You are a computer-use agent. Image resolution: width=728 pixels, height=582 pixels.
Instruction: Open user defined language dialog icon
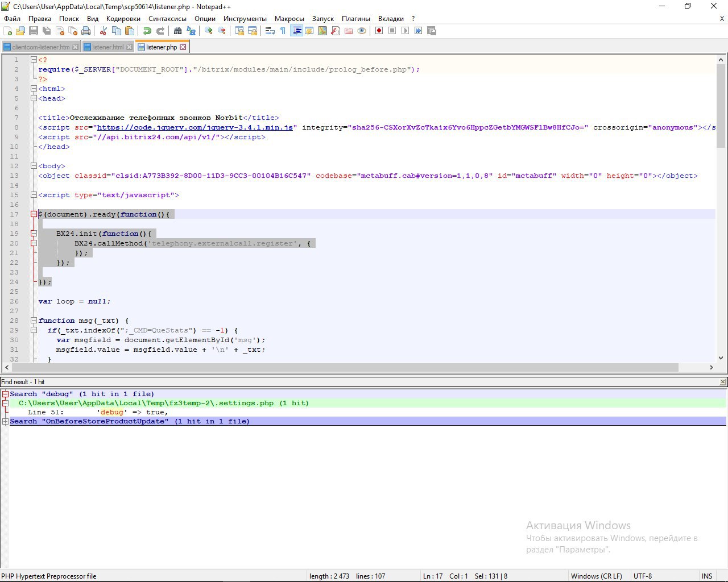point(309,31)
